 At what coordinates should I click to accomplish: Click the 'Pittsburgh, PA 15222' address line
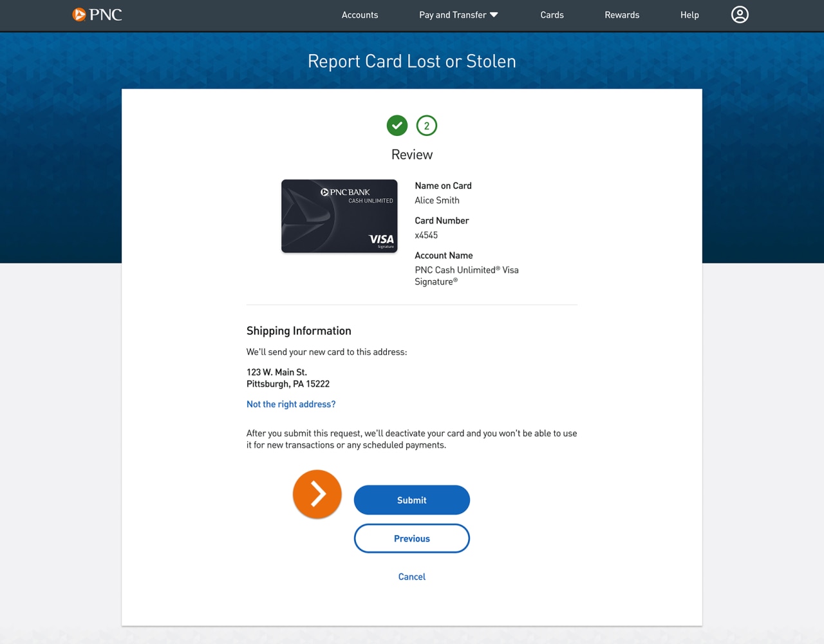[288, 384]
